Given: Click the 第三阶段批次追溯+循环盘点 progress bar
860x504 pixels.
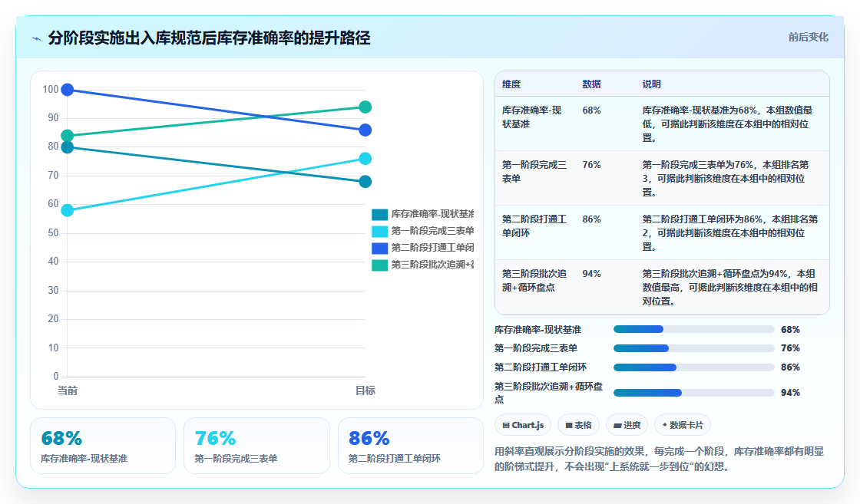Looking at the screenshot, I should (x=694, y=393).
